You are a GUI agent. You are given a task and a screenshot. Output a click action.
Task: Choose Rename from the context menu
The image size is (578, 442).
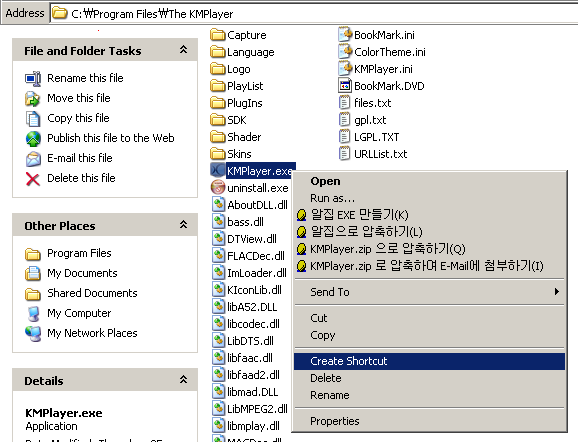429,395
